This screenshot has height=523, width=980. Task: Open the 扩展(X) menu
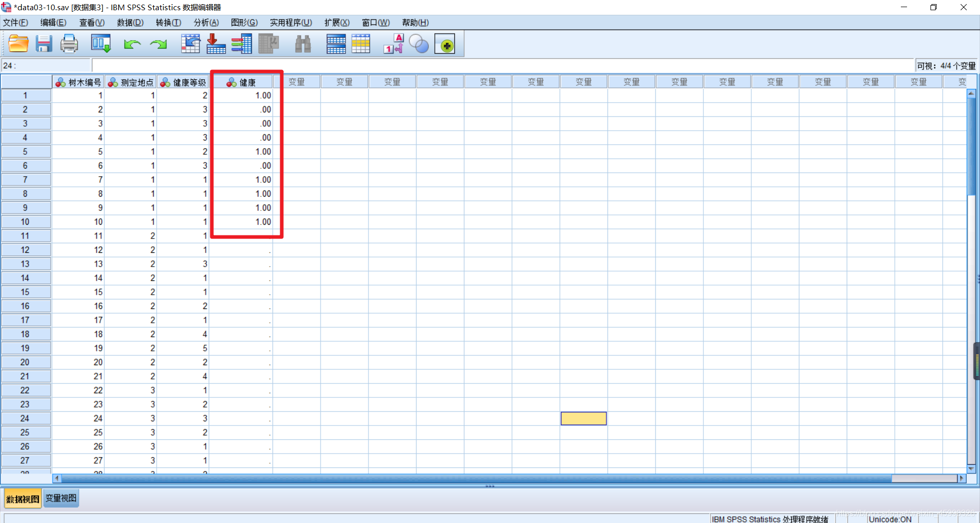click(x=337, y=22)
